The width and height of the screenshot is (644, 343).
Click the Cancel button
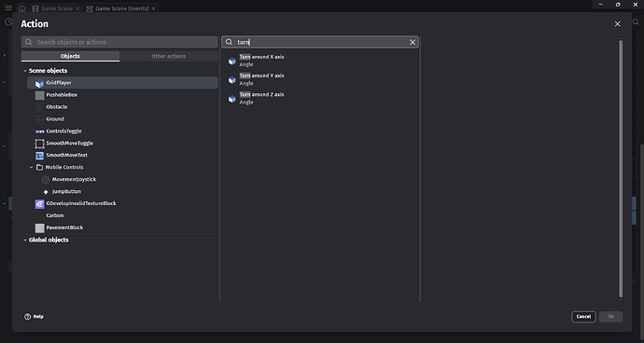pyautogui.click(x=583, y=317)
